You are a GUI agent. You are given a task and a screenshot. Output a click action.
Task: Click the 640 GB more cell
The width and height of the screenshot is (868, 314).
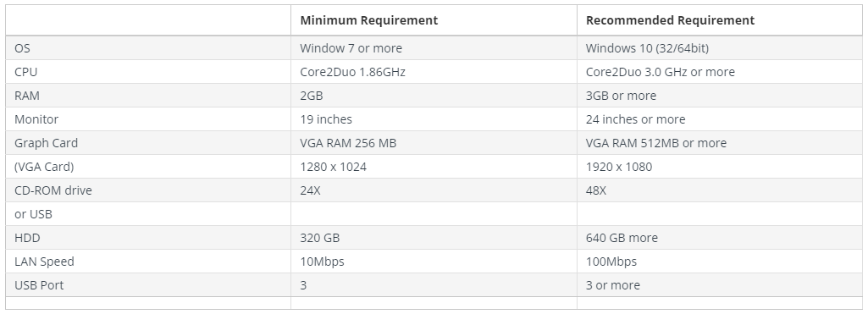tap(622, 238)
